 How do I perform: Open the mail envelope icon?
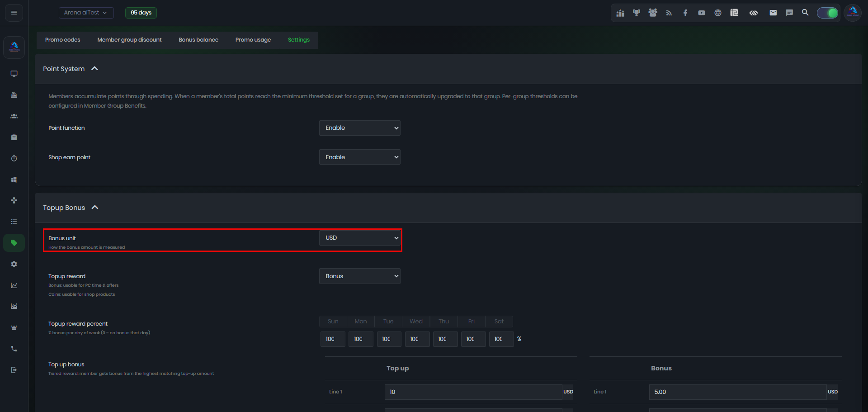(x=773, y=13)
